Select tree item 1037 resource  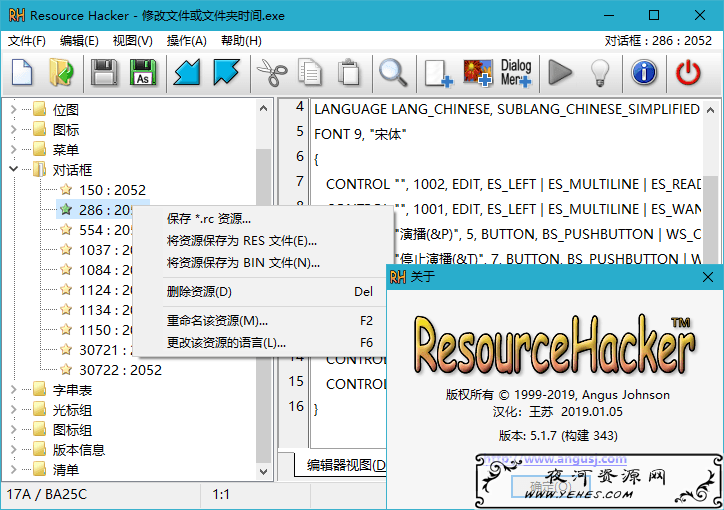pyautogui.click(x=105, y=250)
